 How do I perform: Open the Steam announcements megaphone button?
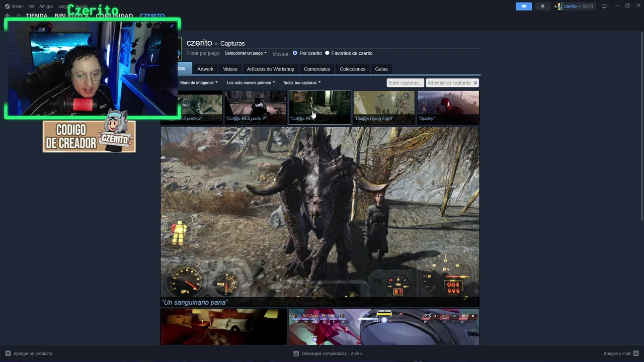click(523, 6)
